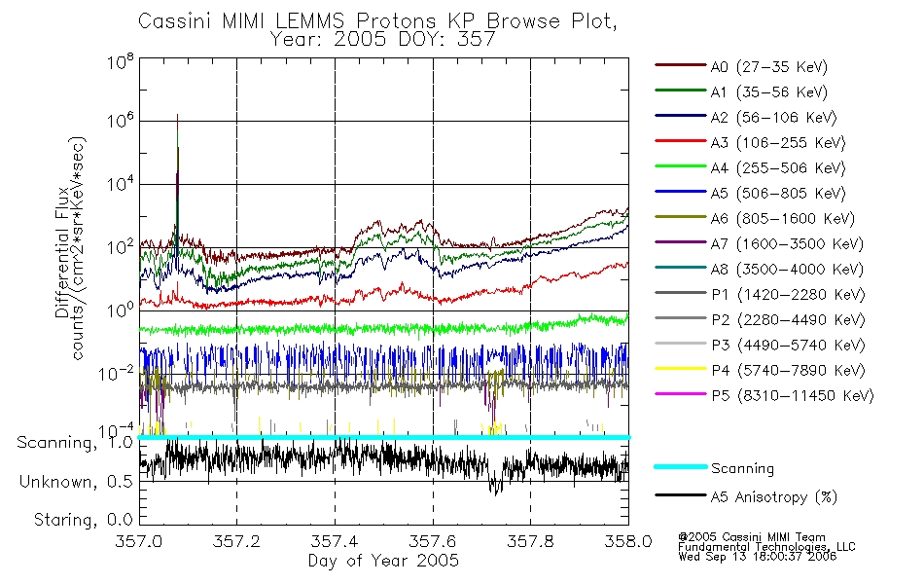Click the black A5 Anisotropy legend line
Image resolution: width=924 pixels, height=584 pixels.
(681, 495)
